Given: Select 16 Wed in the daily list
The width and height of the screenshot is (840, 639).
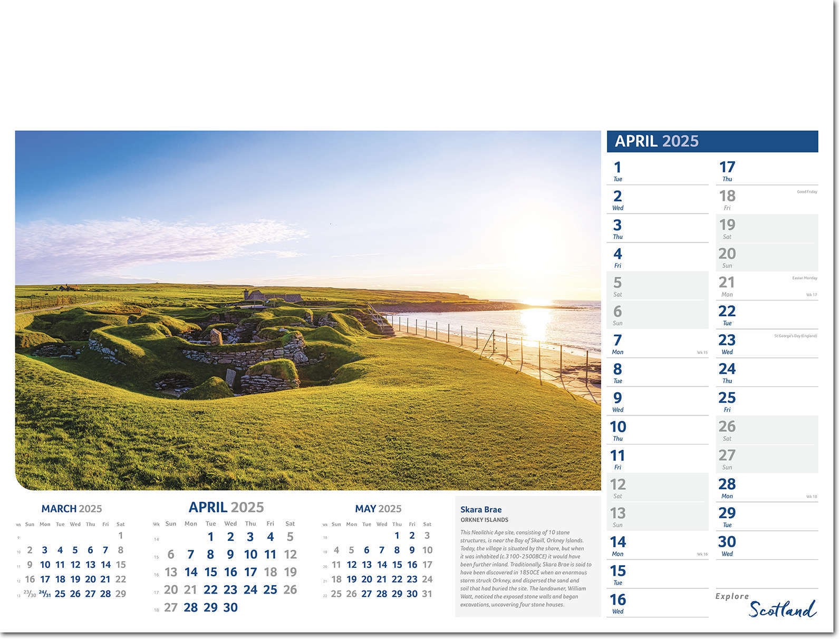Looking at the screenshot, I should [x=658, y=603].
